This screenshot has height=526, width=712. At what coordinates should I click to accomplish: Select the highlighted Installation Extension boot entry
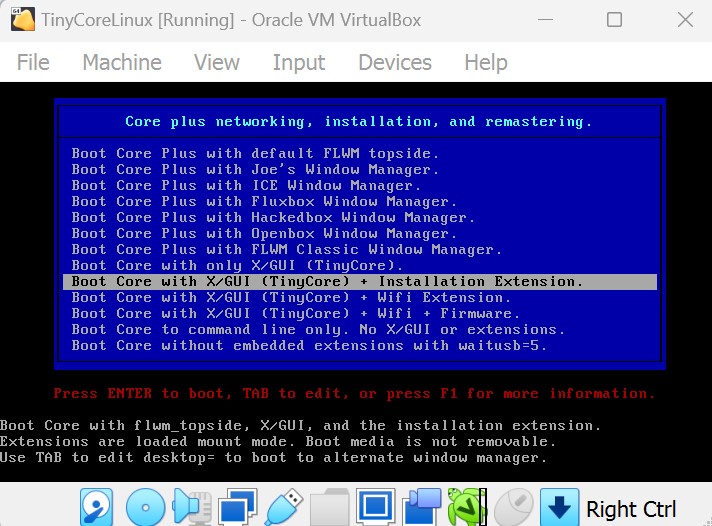tap(360, 282)
